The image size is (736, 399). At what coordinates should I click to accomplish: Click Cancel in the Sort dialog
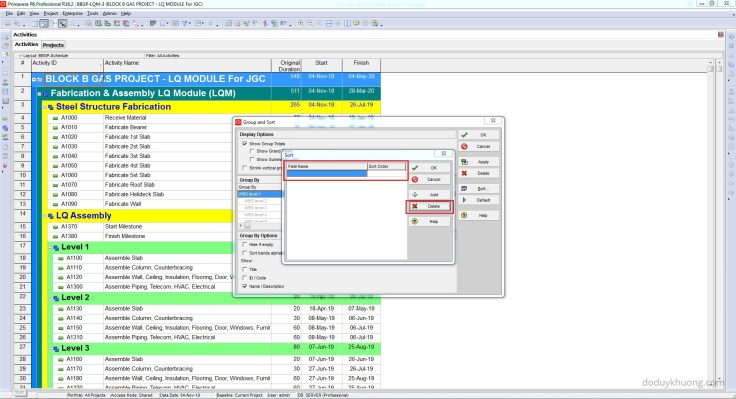(429, 179)
